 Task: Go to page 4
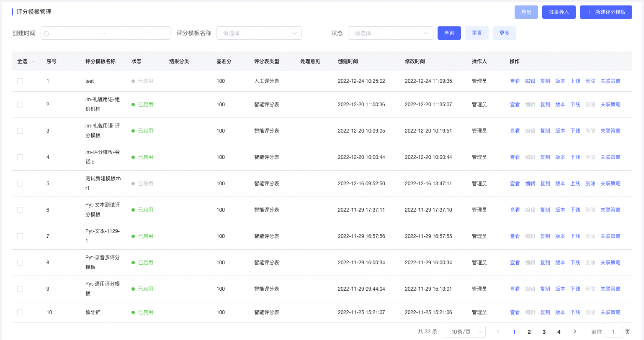point(559,332)
